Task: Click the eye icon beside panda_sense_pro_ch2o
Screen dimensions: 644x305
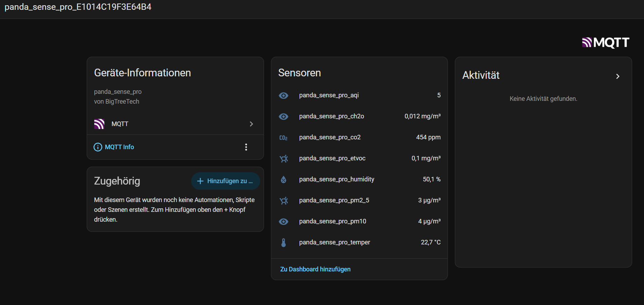Action: [x=284, y=116]
